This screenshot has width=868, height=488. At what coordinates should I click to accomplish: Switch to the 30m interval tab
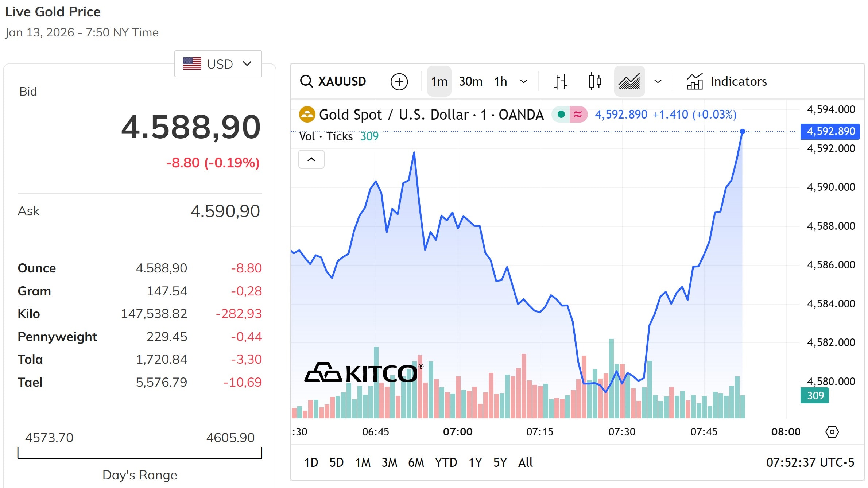(x=470, y=81)
